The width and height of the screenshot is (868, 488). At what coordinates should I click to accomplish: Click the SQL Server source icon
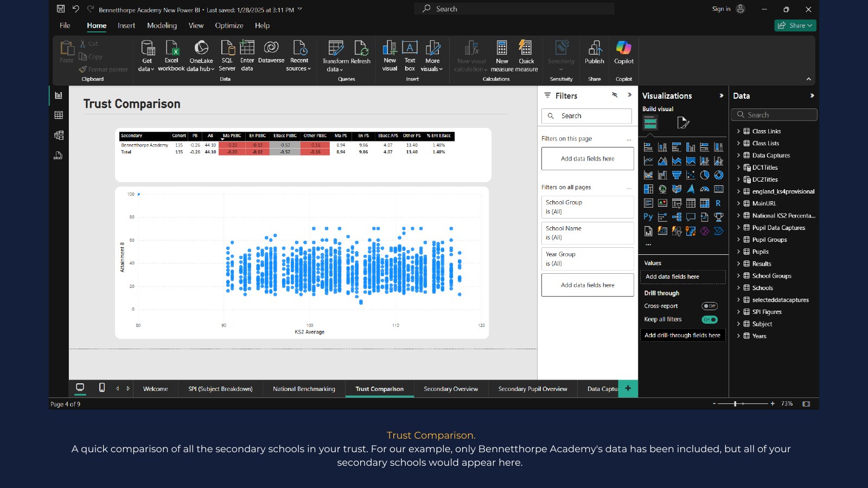(227, 55)
